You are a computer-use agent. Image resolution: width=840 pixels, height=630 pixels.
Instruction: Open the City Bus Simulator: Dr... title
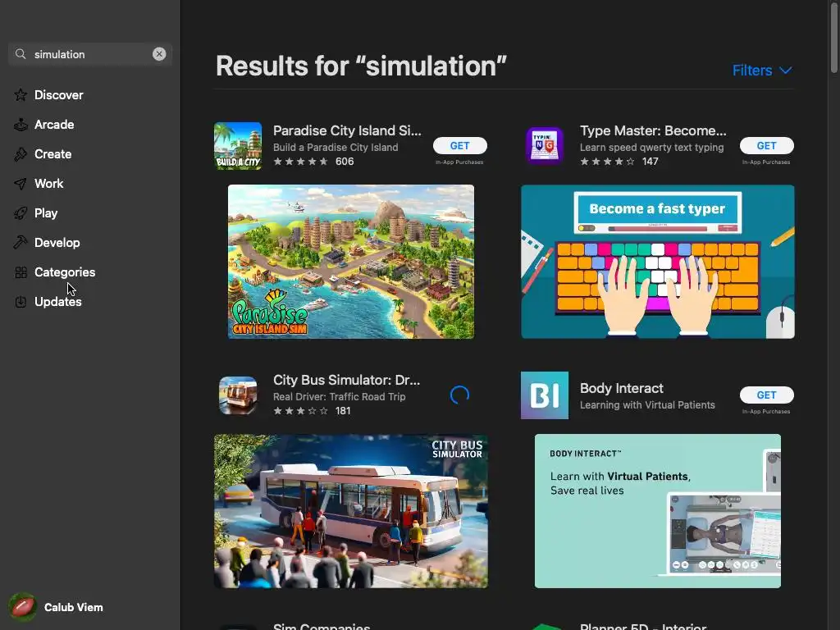click(347, 380)
